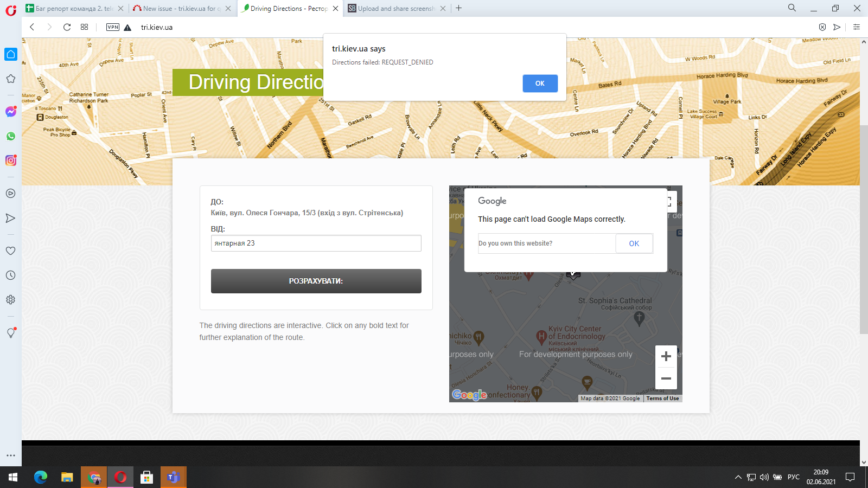Open the sidebar Settings gear icon
868x488 pixels.
tap(10, 300)
